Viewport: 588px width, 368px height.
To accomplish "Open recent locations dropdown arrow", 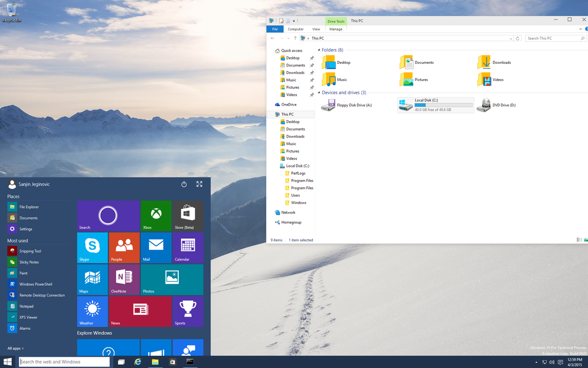I will click(289, 38).
